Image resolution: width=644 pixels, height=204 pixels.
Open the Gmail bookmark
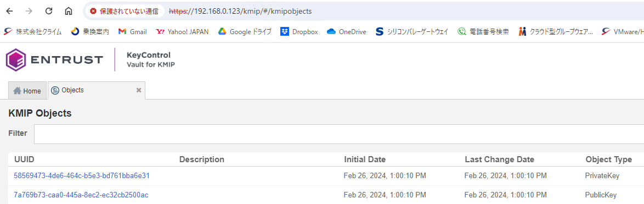pos(132,32)
